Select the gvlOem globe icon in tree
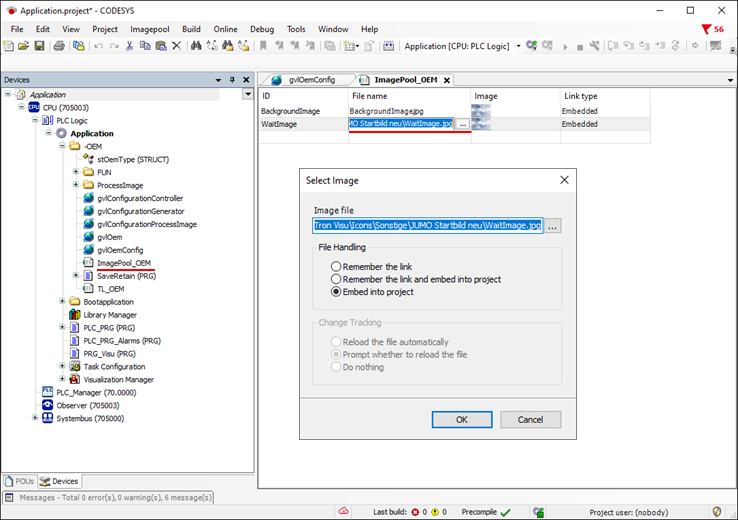 point(89,237)
